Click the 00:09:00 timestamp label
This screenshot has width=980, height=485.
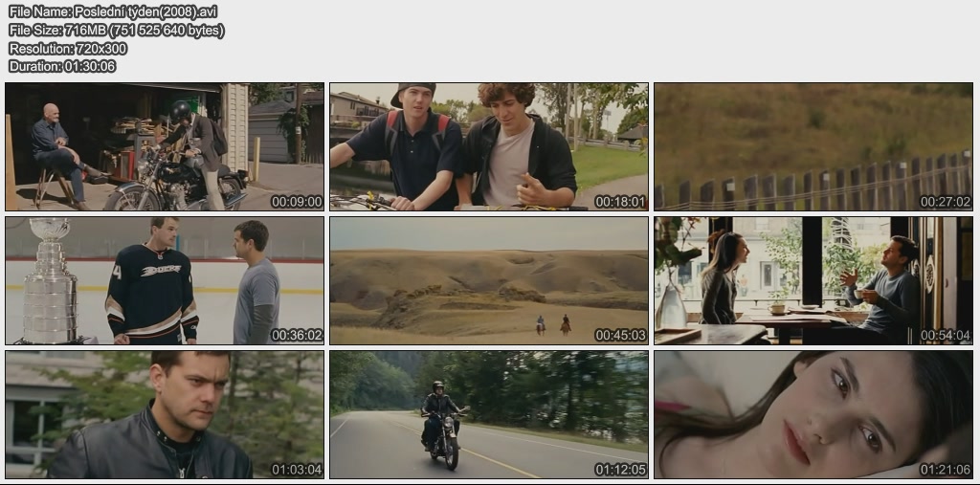pyautogui.click(x=297, y=202)
